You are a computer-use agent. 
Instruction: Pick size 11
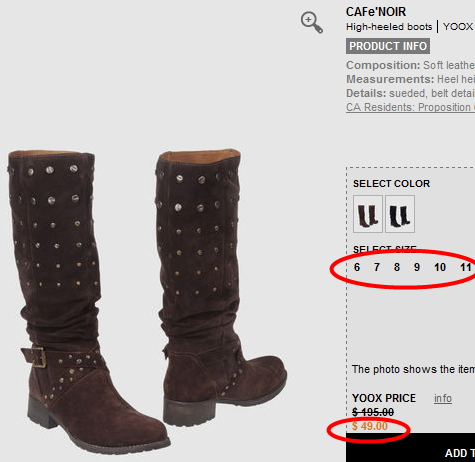tap(466, 267)
